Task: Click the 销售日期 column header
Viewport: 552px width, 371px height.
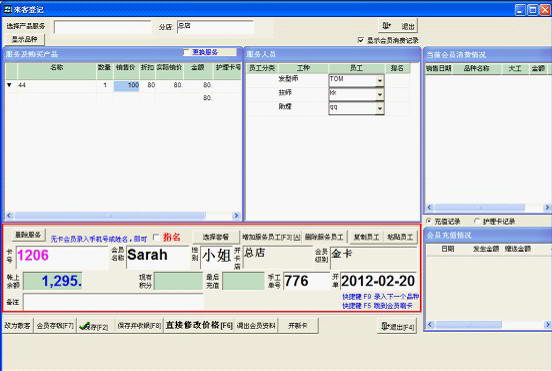Action: click(438, 68)
